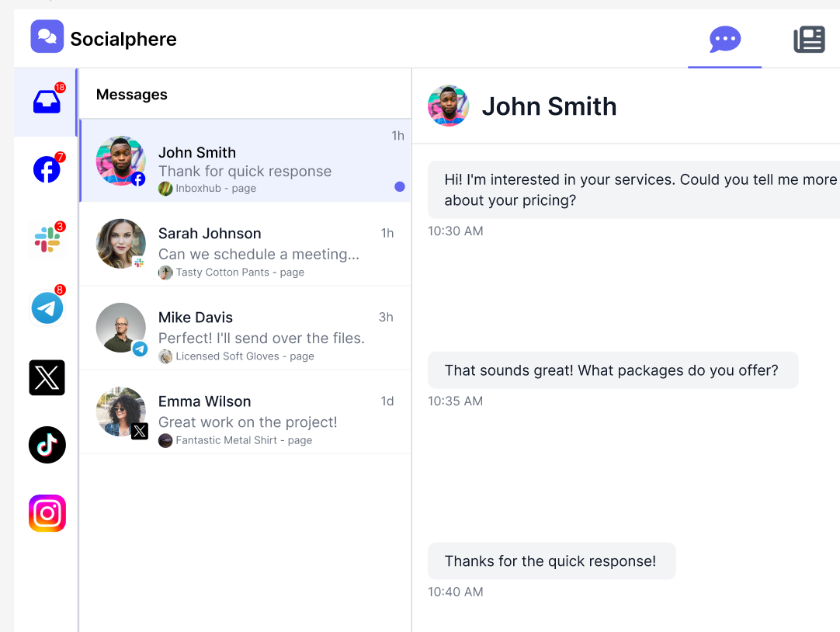The width and height of the screenshot is (840, 632).
Task: Open the Instagram channel icon
Action: pos(47,513)
